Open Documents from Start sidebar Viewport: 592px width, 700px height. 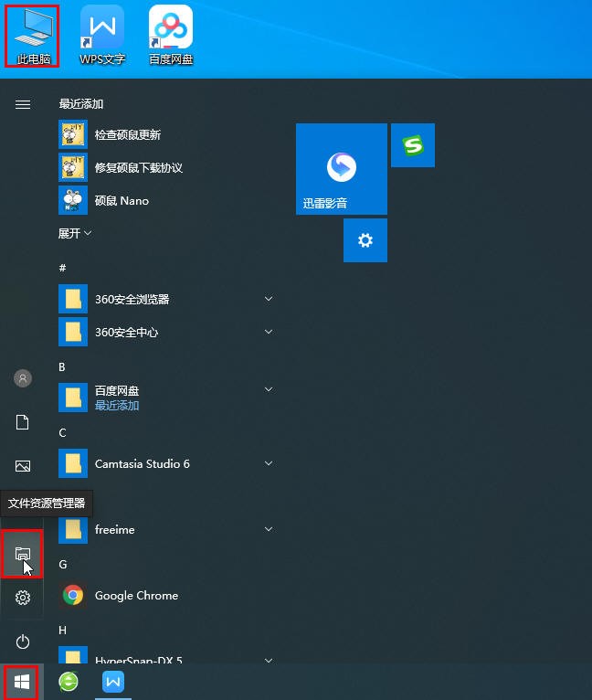[x=22, y=422]
